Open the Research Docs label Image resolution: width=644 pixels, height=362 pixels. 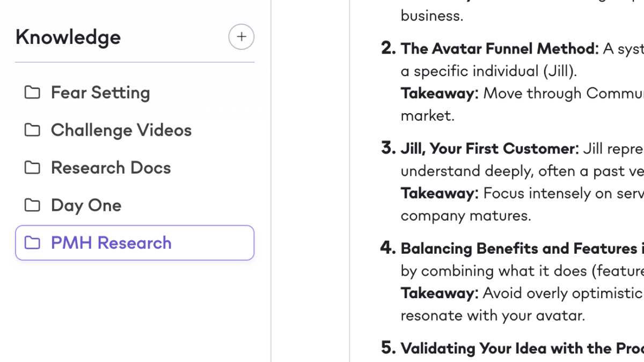(x=111, y=168)
